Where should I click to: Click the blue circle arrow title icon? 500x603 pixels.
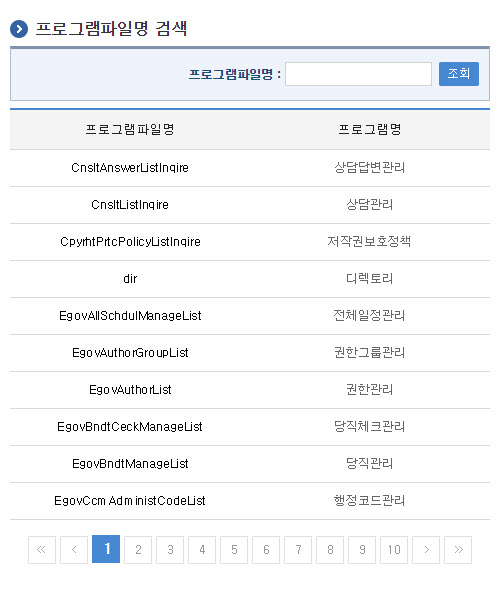coord(19,29)
